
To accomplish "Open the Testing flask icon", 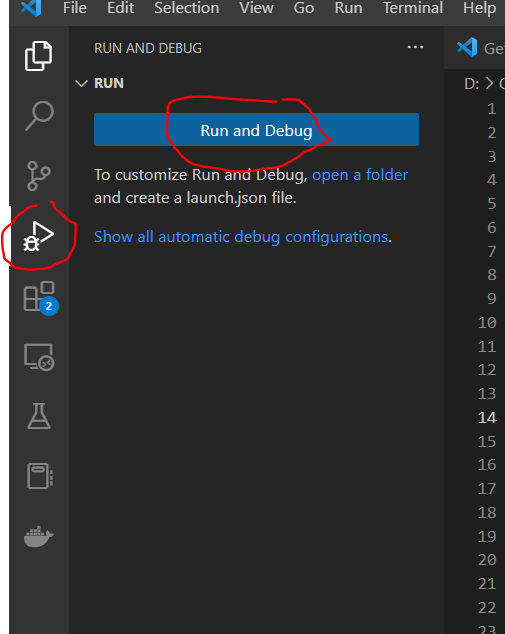I will point(39,416).
